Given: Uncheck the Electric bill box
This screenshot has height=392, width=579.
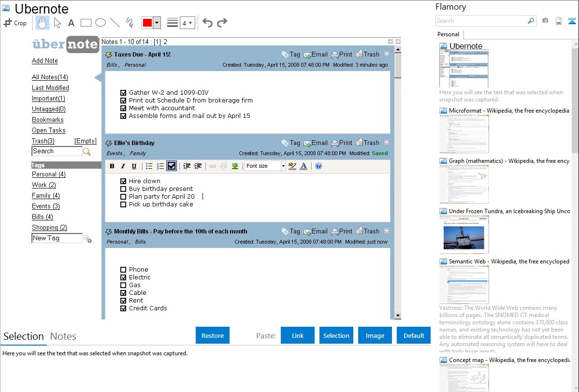Looking at the screenshot, I should coord(123,277).
